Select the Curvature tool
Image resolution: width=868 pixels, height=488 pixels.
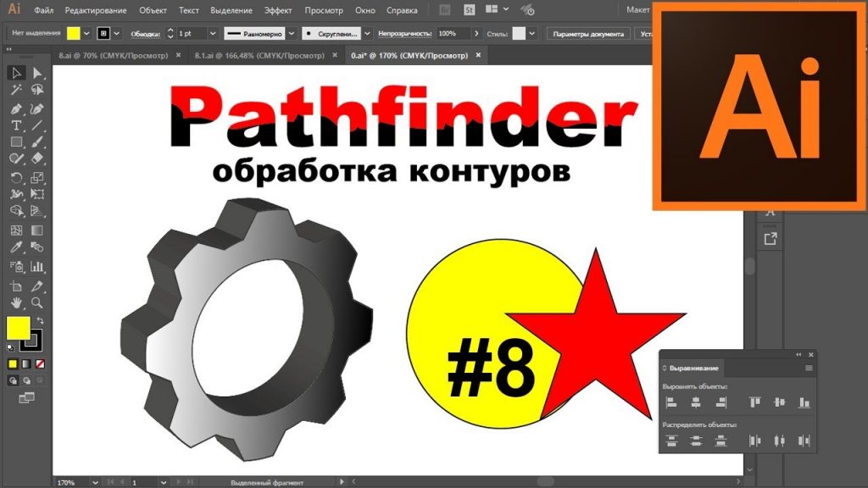point(37,109)
